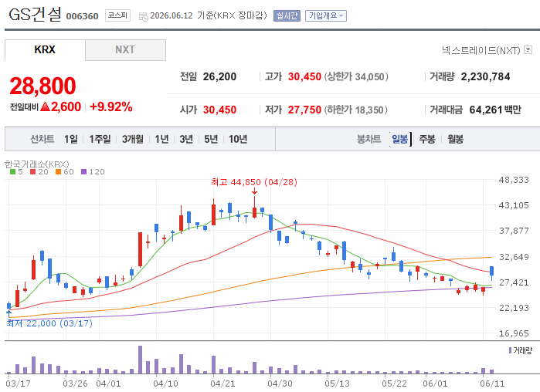The width and height of the screenshot is (540, 392).
Task: Select the 월봉 candle chart
Action: [455, 139]
